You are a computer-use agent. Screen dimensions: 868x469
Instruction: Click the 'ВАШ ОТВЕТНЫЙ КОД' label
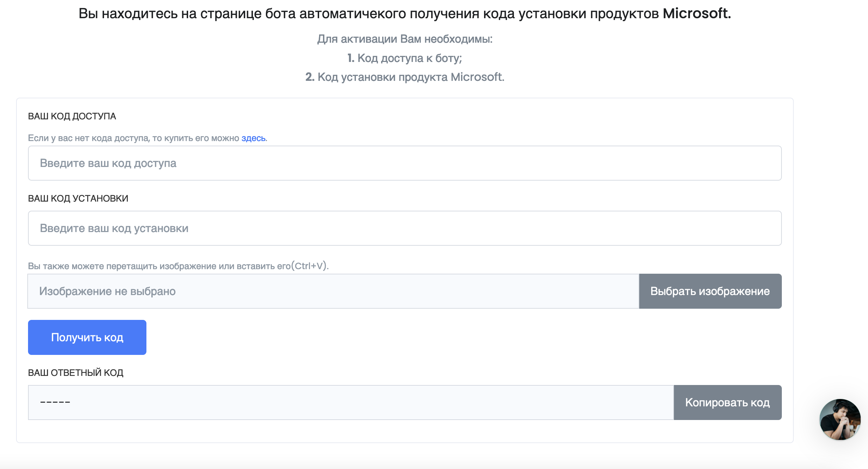pos(76,373)
